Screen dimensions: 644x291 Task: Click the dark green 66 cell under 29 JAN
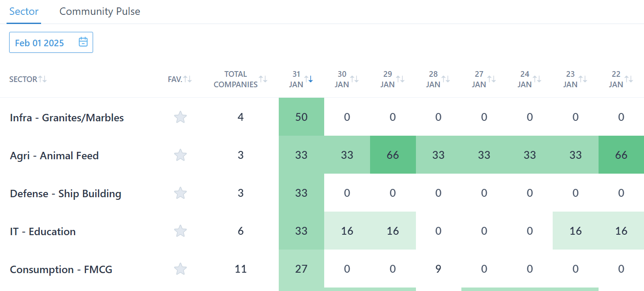coord(393,155)
